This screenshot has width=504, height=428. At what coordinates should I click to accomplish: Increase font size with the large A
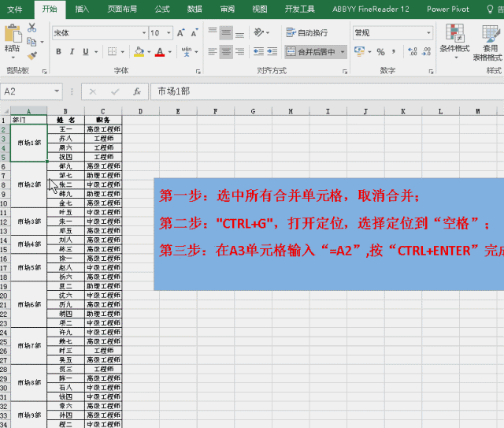(180, 33)
